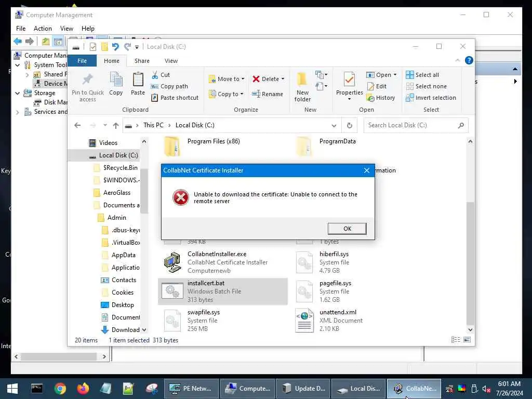The height and width of the screenshot is (399, 532).
Task: Select the swapfile.sys file
Action: [222, 320]
